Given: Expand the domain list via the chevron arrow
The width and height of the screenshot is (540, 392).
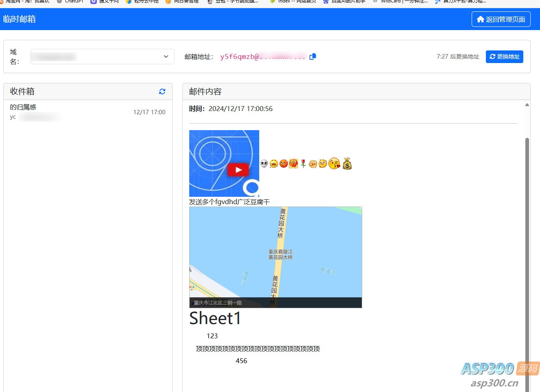Looking at the screenshot, I should pos(166,57).
